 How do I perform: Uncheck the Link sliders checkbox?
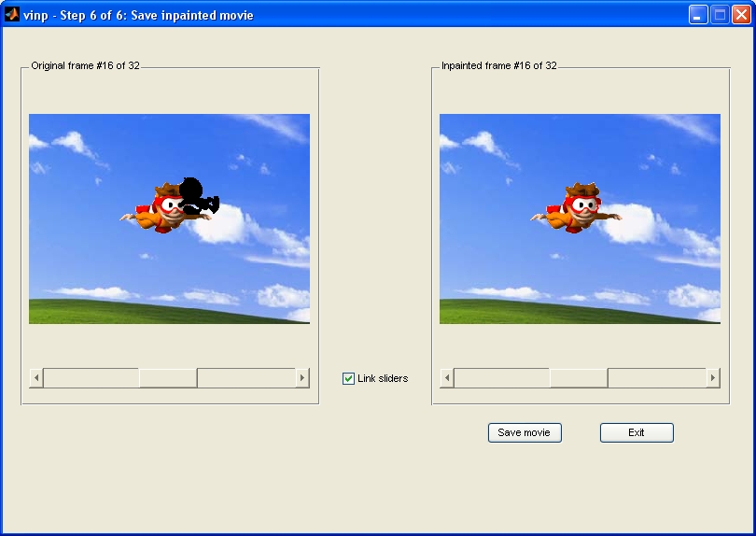tap(348, 379)
